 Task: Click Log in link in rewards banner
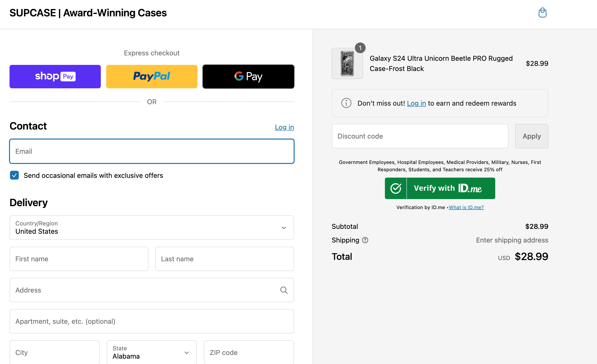click(416, 103)
